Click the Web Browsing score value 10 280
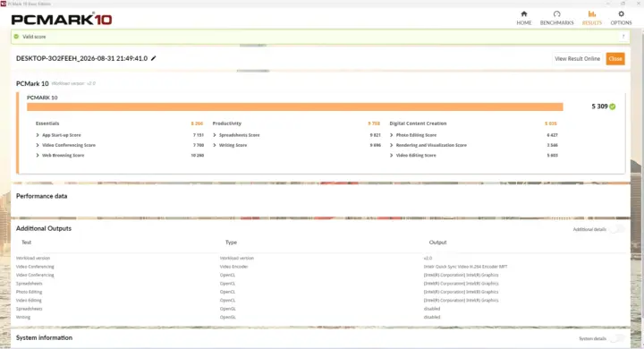 197,156
